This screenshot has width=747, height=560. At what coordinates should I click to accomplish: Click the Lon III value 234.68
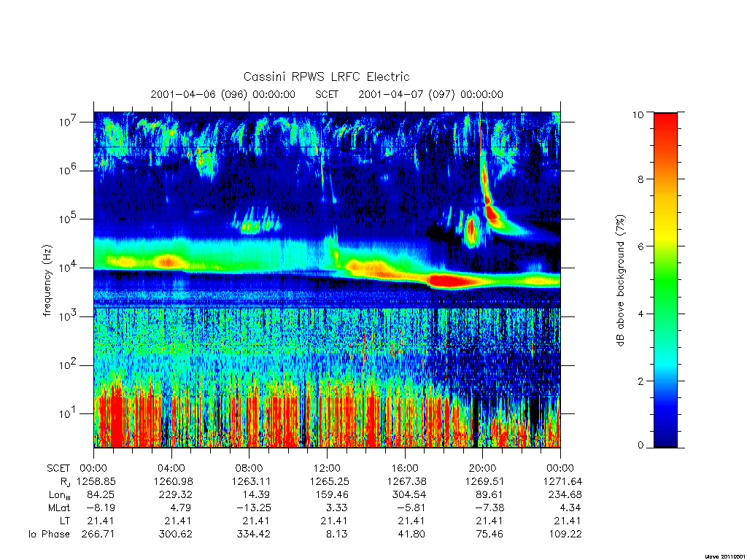click(565, 495)
